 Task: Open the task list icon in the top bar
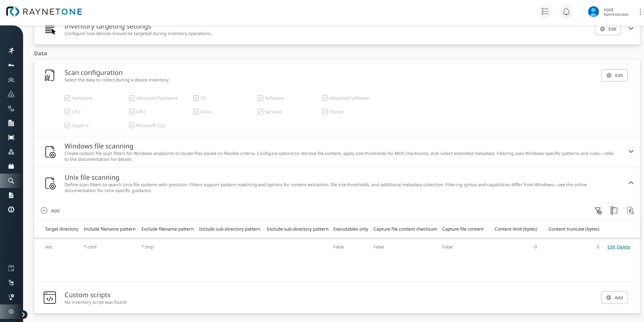pos(545,11)
